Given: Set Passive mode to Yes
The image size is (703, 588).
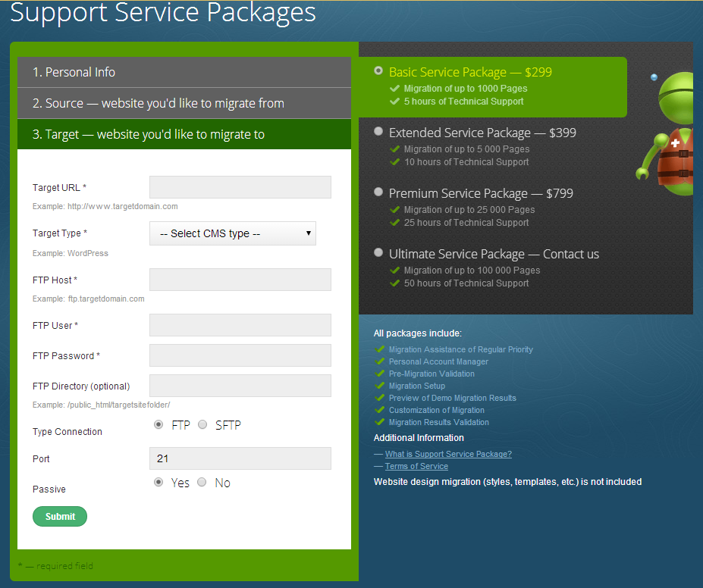Looking at the screenshot, I should coord(158,483).
